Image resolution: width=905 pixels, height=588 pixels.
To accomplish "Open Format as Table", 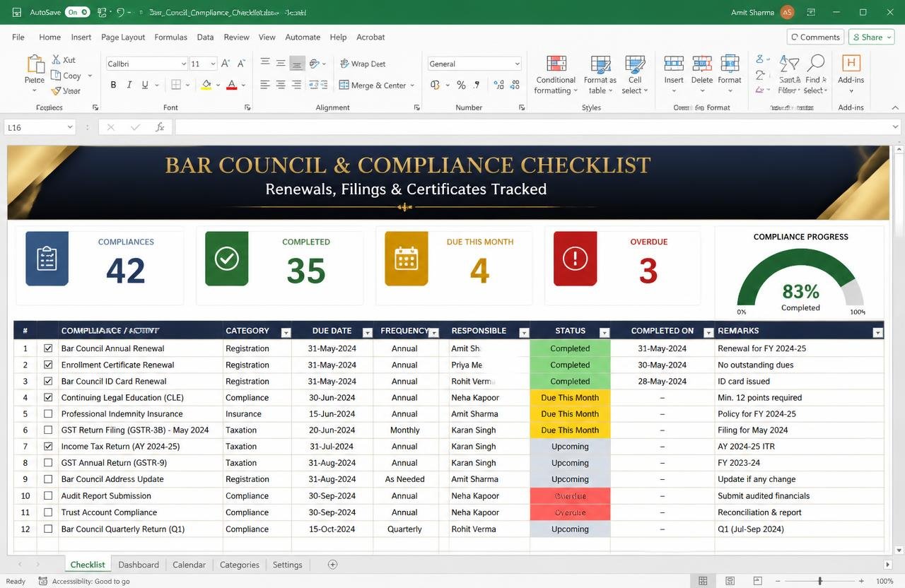I will coord(600,74).
